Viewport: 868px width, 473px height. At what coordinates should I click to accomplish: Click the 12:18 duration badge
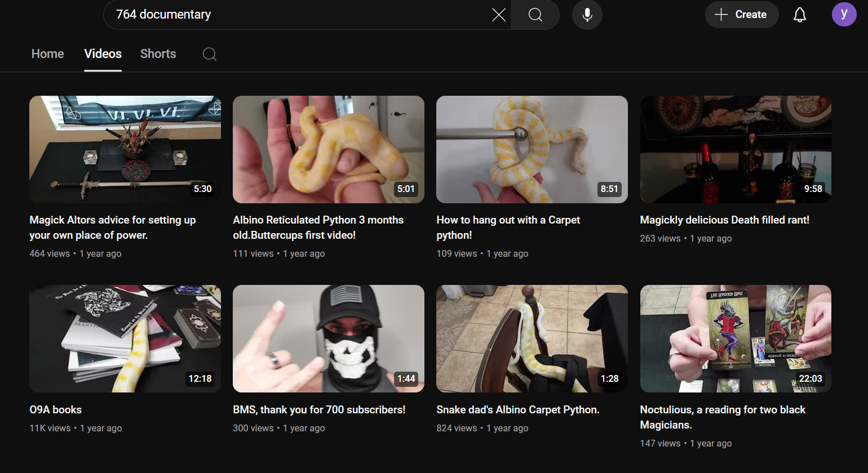tap(200, 379)
